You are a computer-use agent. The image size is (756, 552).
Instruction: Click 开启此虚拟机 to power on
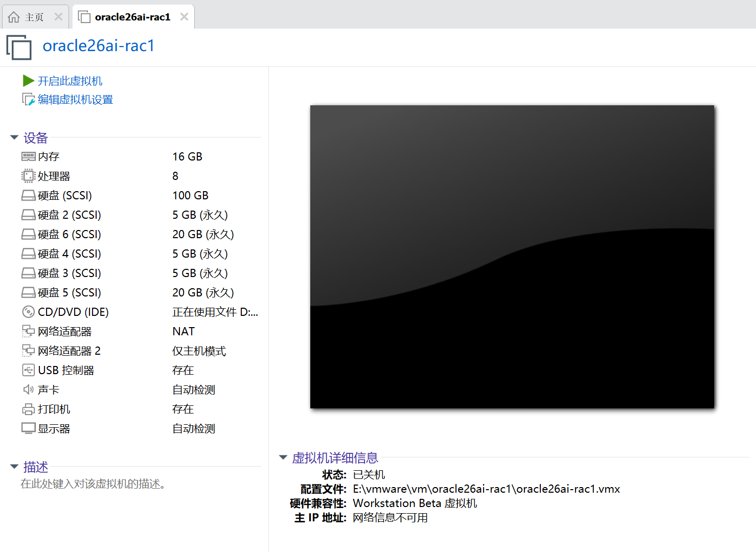(70, 81)
